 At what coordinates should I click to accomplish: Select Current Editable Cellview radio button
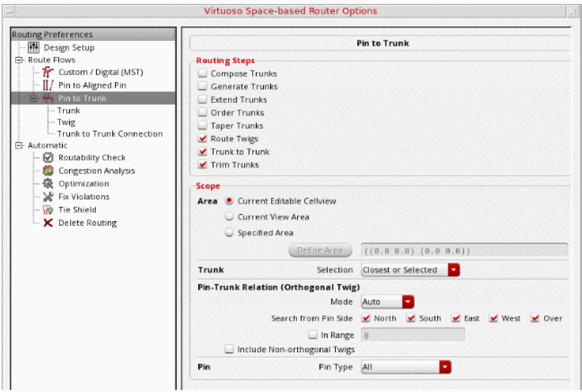[x=229, y=201]
